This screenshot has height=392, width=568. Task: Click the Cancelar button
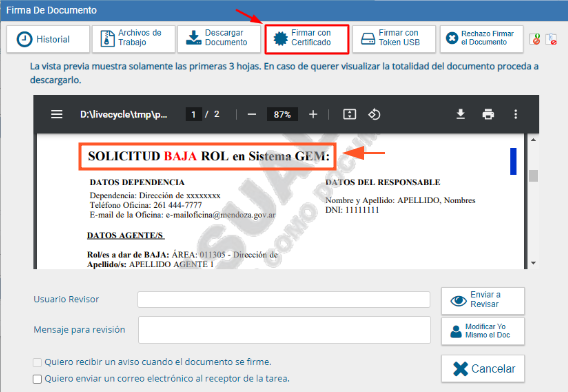click(x=483, y=368)
